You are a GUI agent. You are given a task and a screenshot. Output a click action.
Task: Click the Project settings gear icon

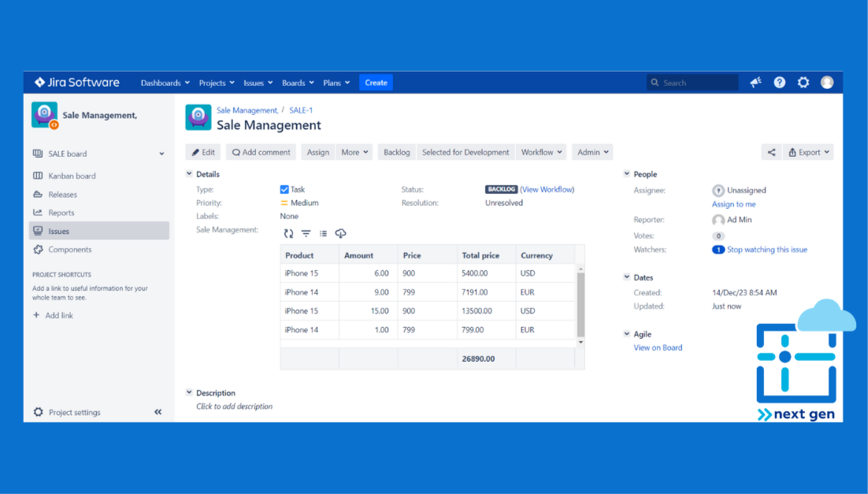coord(38,412)
